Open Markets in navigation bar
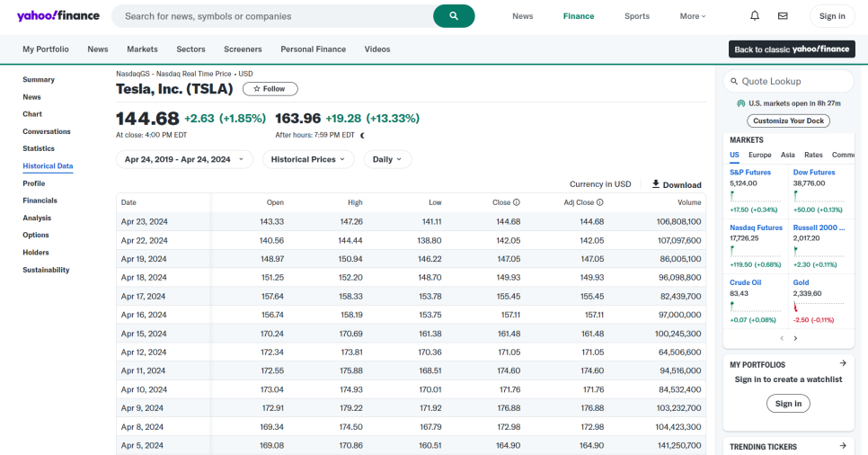This screenshot has height=455, width=868. [x=142, y=49]
